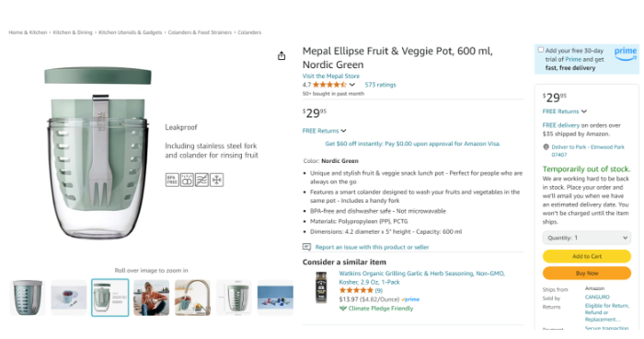Select the thumbnail of woman holding pot
Screen dimensions: 644x339
(x=151, y=298)
